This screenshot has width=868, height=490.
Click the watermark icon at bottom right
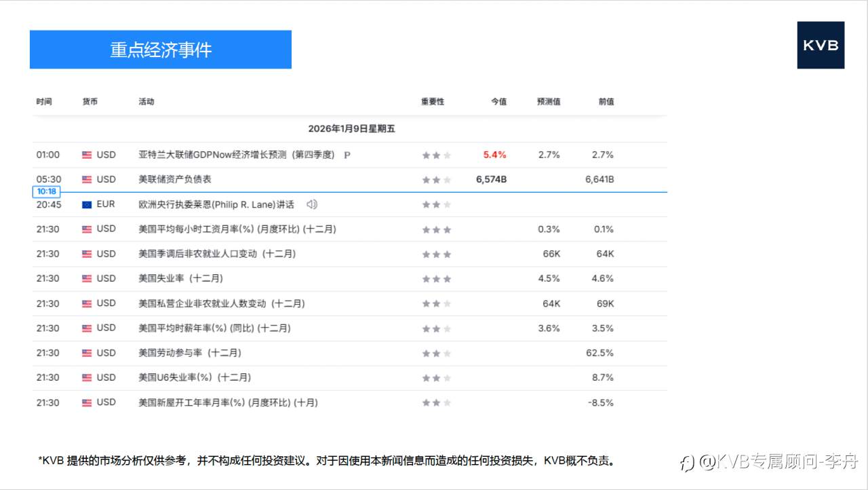click(686, 461)
